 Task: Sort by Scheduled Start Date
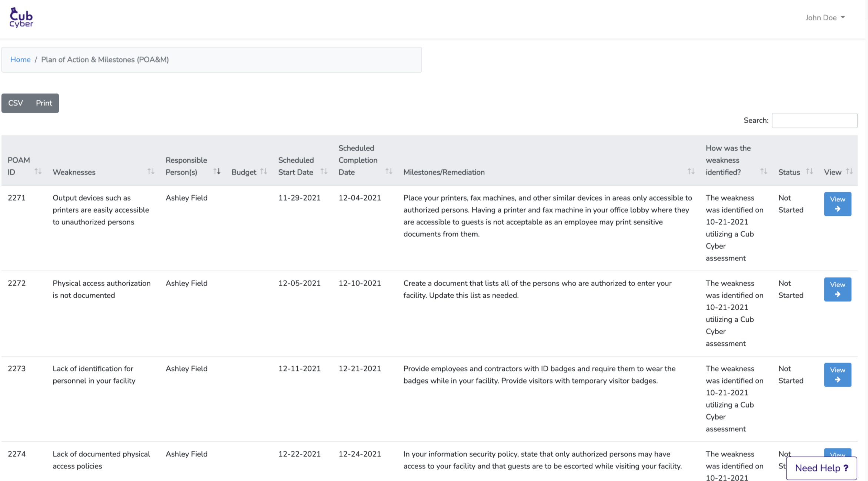click(324, 171)
